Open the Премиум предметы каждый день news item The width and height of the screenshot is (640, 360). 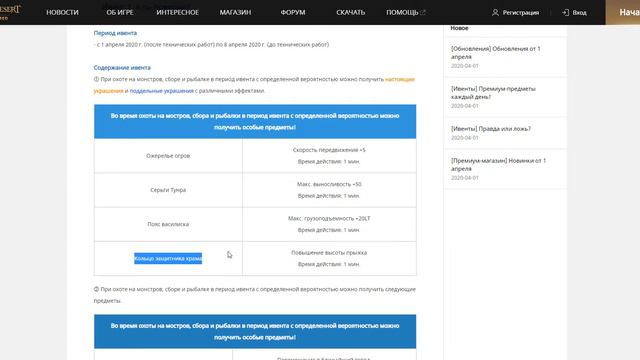click(x=505, y=97)
